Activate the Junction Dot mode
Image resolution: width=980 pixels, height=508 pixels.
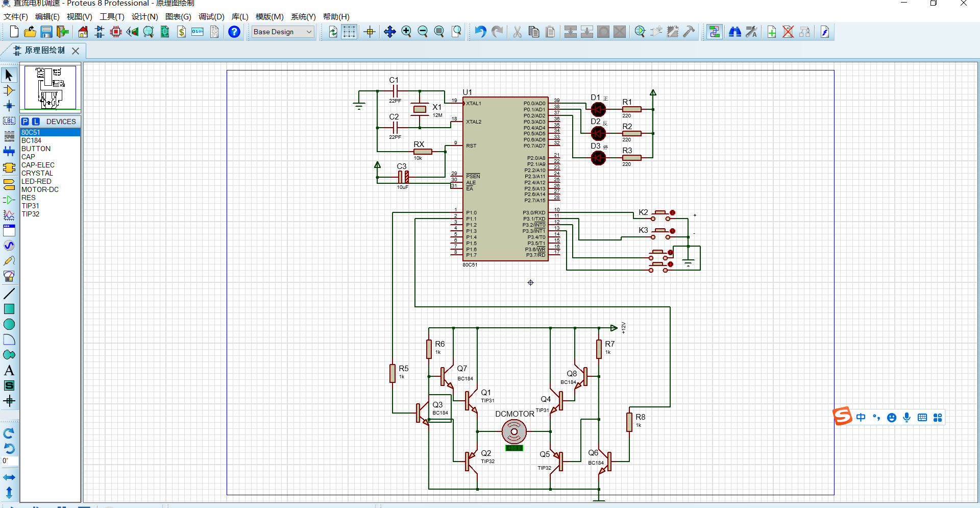point(9,106)
